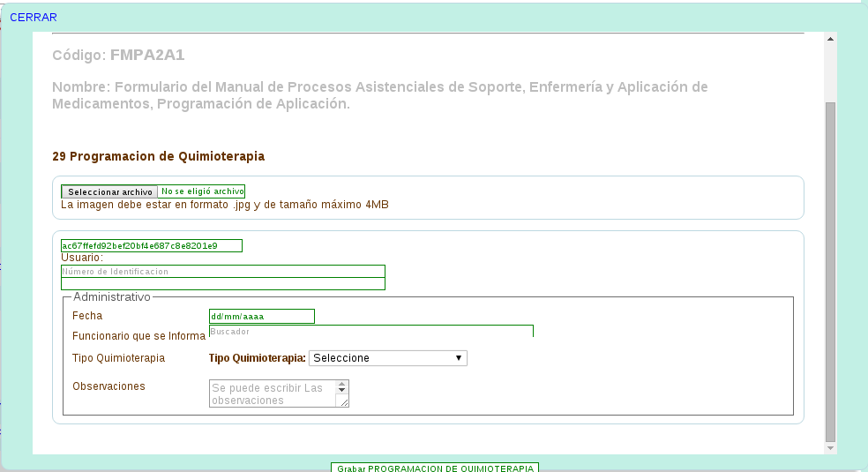The image size is (868, 472).
Task: Click the Buscador search field
Action: 370,332
